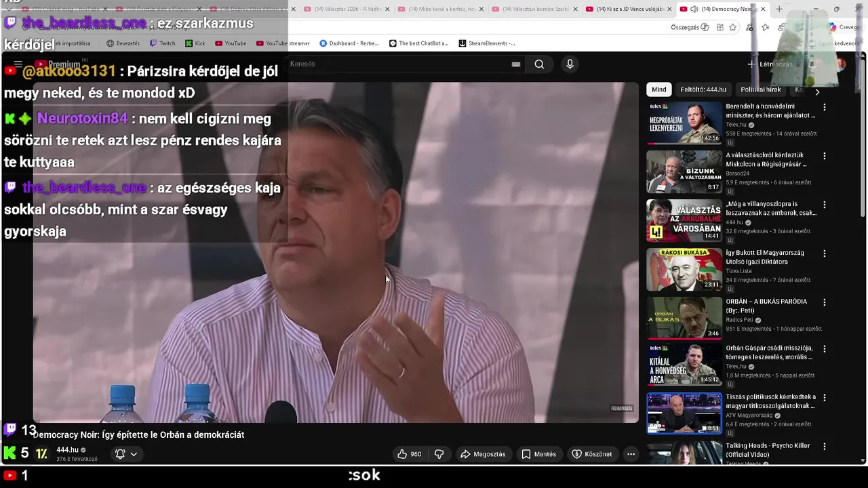This screenshot has height=488, width=868.
Task: Open 'ORBÁN – A BUKÁS PARÓDIA' video thumbnail
Action: 684,318
